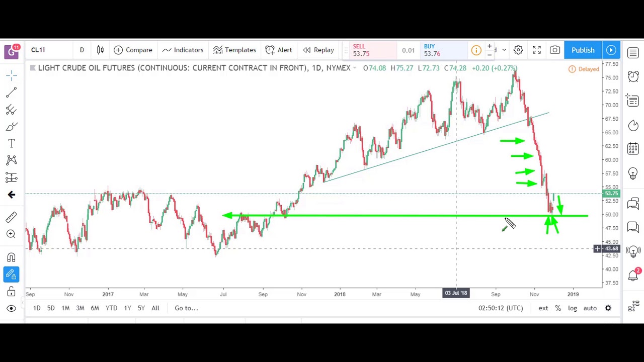Open the Zoom In tool

coord(11,234)
